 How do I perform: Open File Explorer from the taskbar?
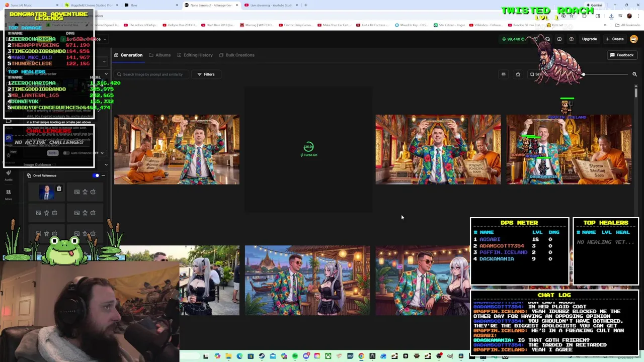[x=228, y=356]
